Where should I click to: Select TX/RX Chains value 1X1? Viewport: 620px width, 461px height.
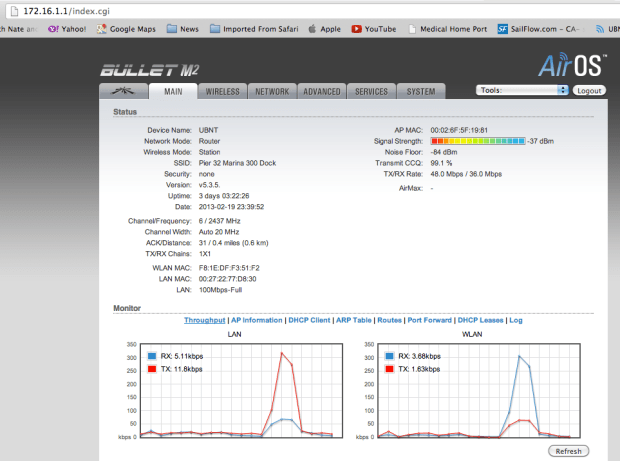click(205, 254)
